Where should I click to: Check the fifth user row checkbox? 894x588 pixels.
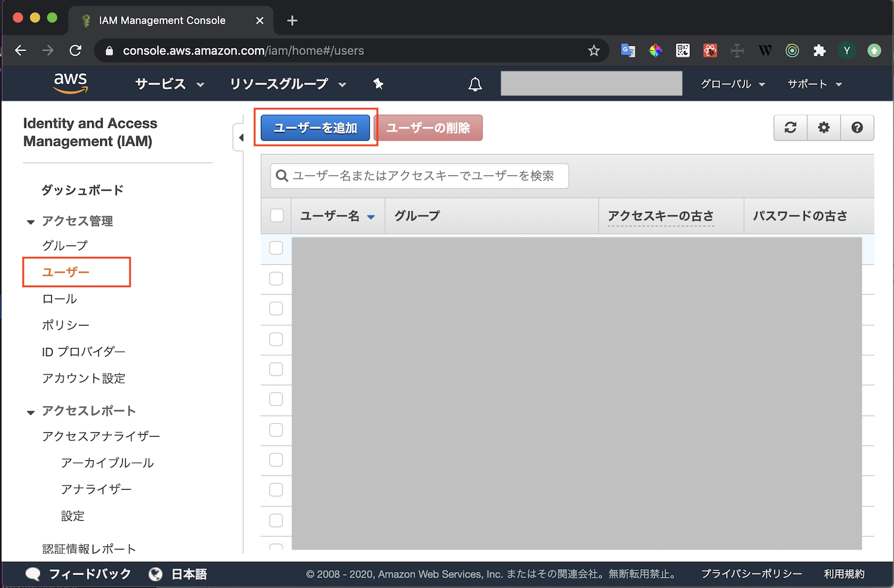(276, 369)
